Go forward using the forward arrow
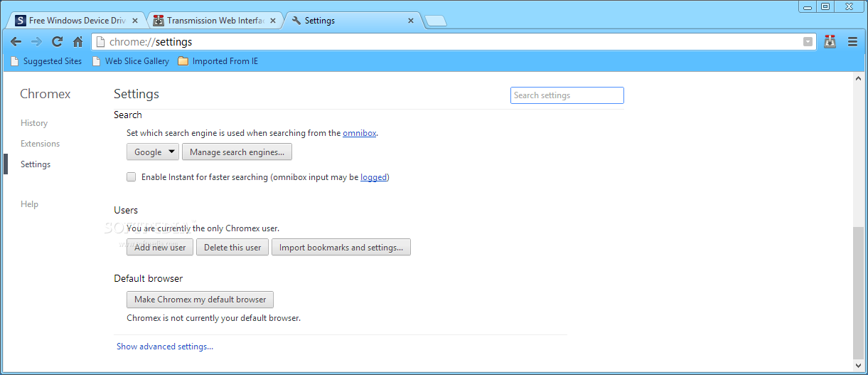The width and height of the screenshot is (868, 375). tap(36, 42)
